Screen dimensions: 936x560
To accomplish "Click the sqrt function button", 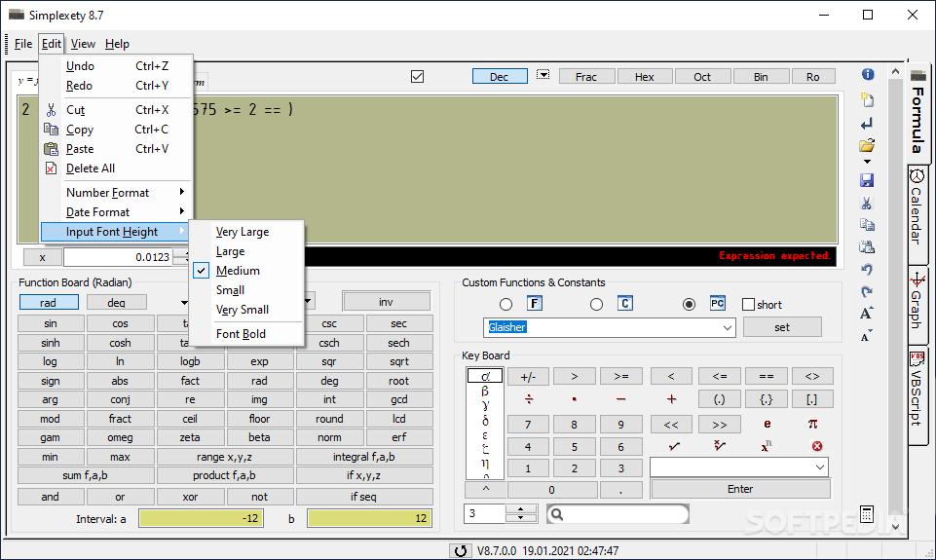I will click(398, 361).
